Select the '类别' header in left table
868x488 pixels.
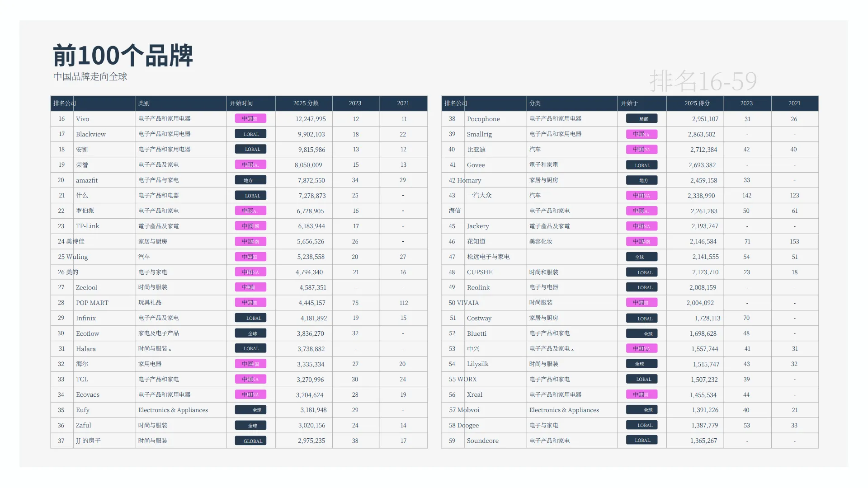coord(144,103)
